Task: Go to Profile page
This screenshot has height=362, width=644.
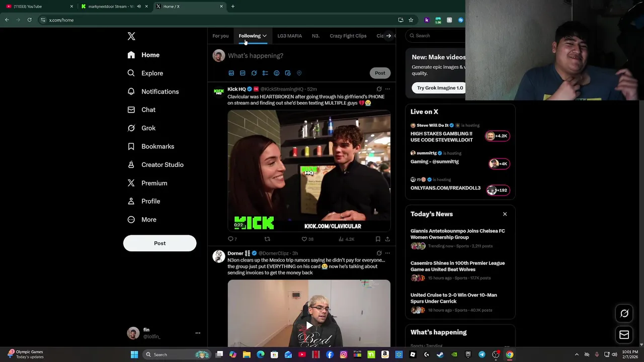Action: coord(144,201)
